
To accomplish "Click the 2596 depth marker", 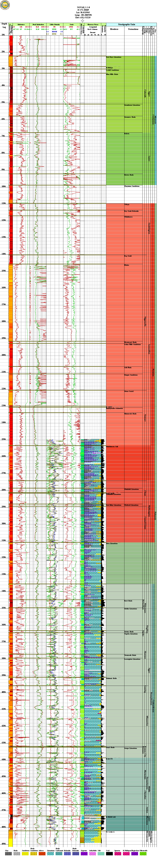I will point(3,439).
